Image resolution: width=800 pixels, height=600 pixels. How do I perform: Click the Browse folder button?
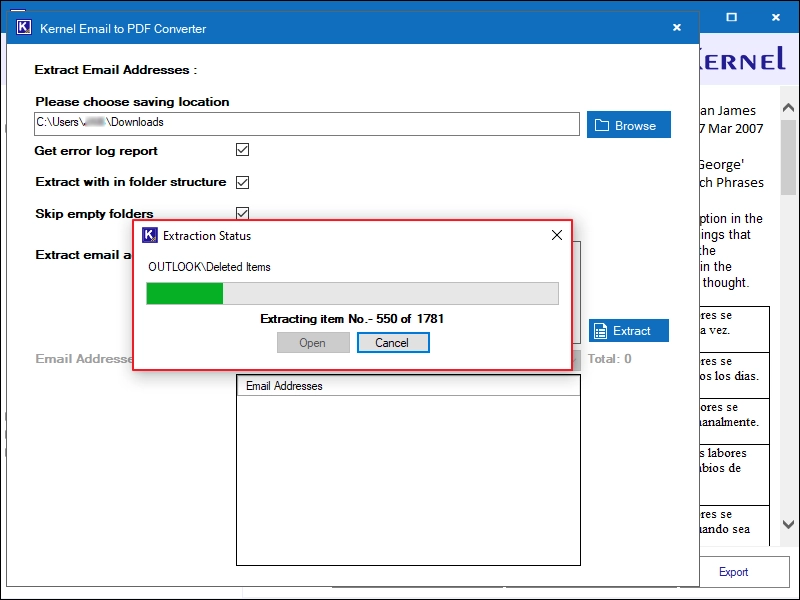[629, 125]
